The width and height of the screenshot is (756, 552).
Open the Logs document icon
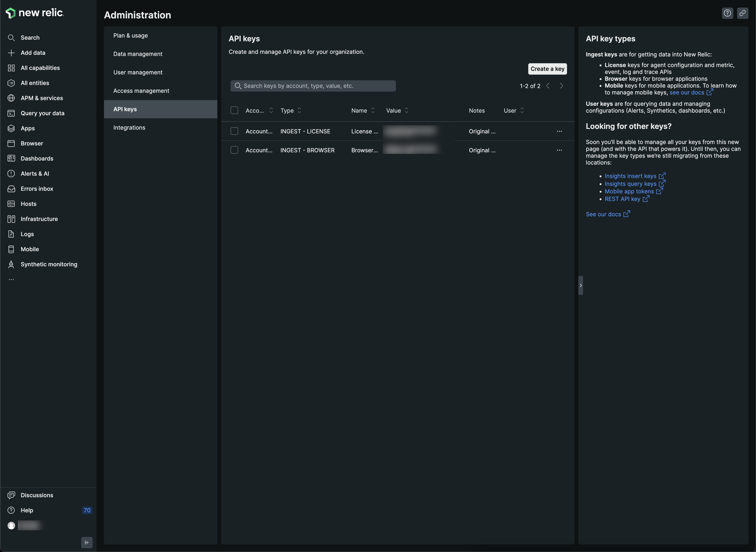point(11,234)
